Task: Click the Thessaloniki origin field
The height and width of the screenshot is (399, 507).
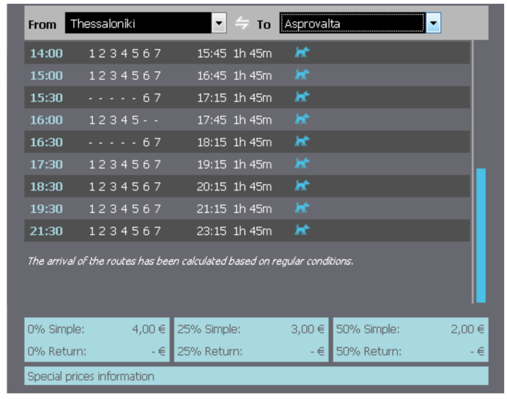Action: point(138,23)
